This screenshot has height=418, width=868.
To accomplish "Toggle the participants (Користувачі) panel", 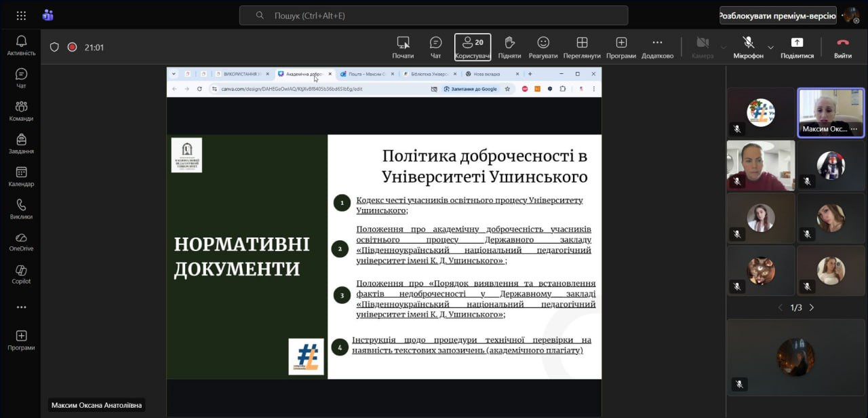I will point(473,47).
